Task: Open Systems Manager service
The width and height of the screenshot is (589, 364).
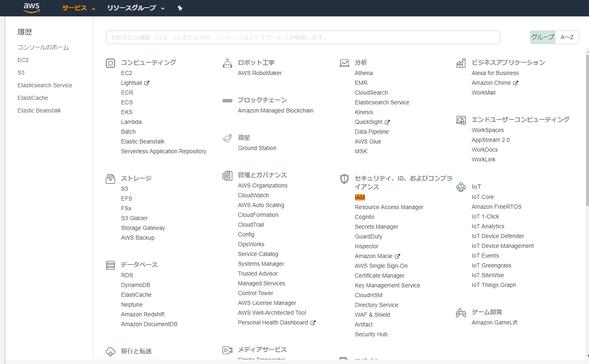Action: [x=261, y=264]
